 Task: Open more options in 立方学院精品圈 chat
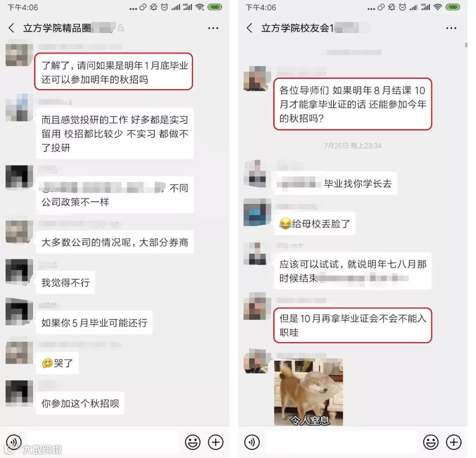pyautogui.click(x=213, y=28)
